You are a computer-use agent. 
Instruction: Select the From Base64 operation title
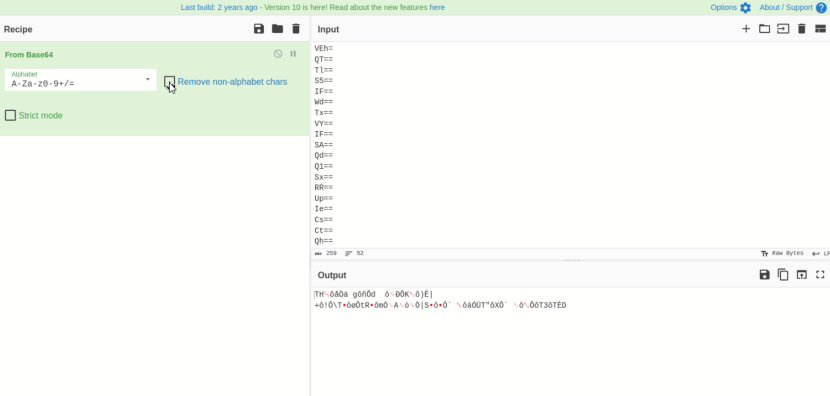tap(29, 55)
